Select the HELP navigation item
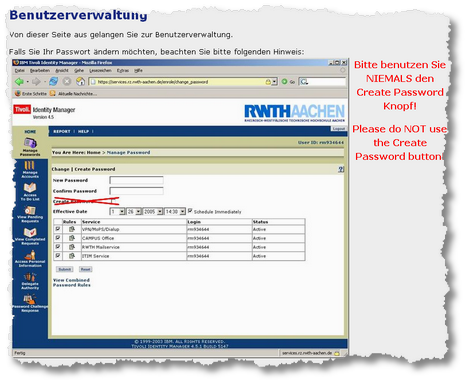The height and width of the screenshot is (380, 465). [x=83, y=131]
